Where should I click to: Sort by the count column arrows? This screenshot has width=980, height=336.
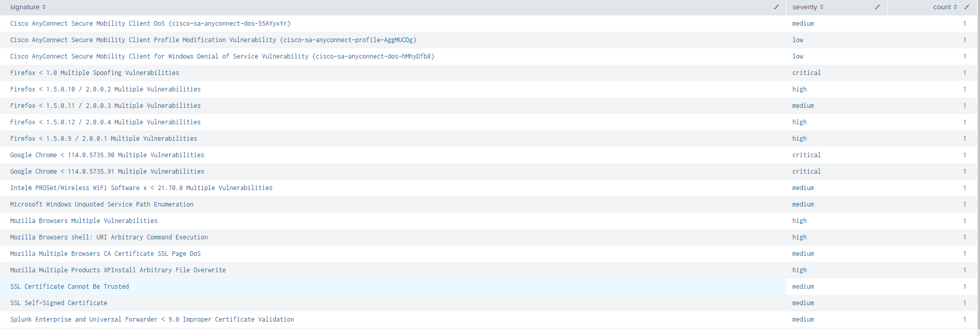point(955,7)
